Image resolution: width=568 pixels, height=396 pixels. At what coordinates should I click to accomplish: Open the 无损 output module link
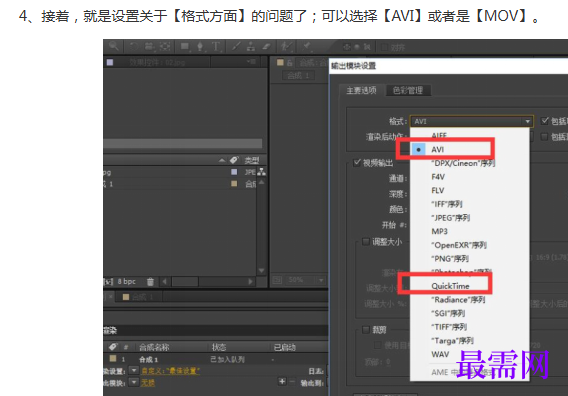148,383
